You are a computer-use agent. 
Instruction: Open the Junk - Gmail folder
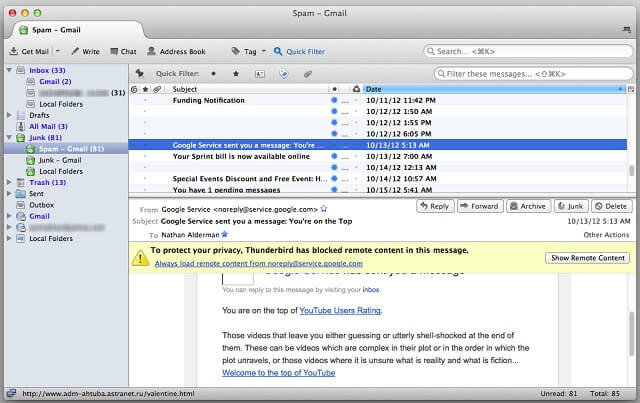pyautogui.click(x=60, y=160)
